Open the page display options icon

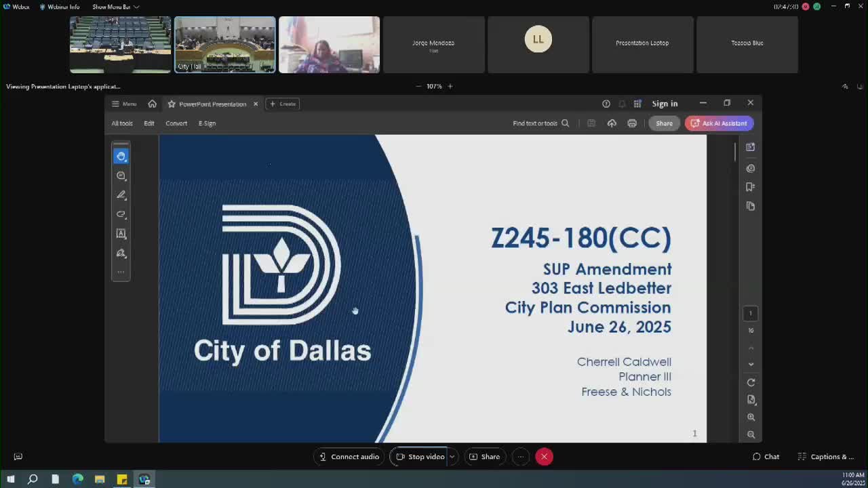(x=751, y=400)
